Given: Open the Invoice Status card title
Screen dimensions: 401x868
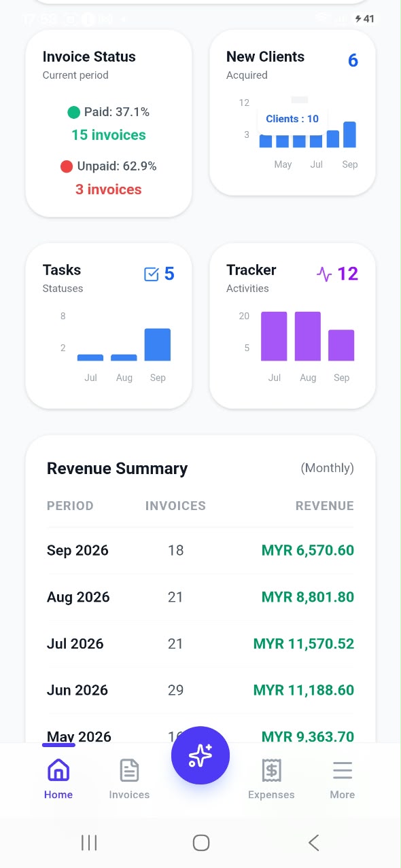Looking at the screenshot, I should point(89,57).
